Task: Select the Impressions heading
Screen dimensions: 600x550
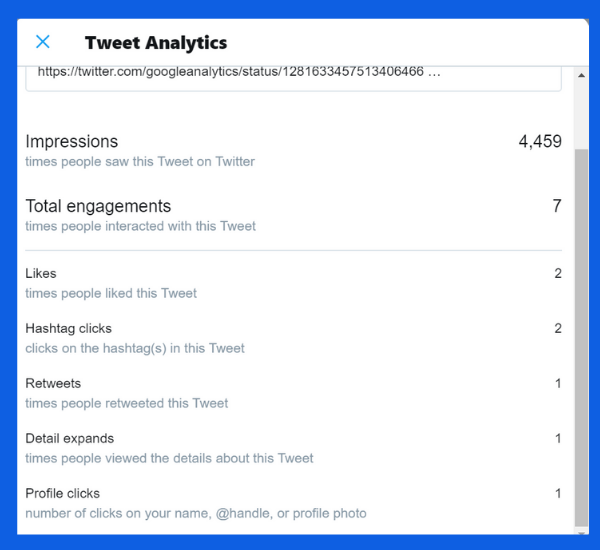Action: (x=72, y=142)
